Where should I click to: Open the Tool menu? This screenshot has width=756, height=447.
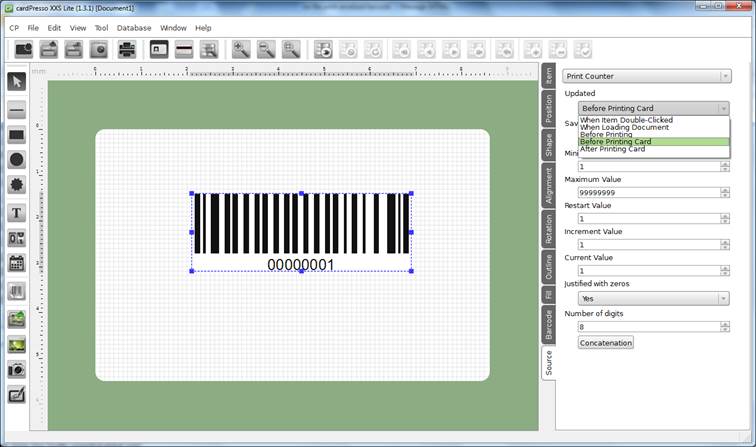pos(101,28)
